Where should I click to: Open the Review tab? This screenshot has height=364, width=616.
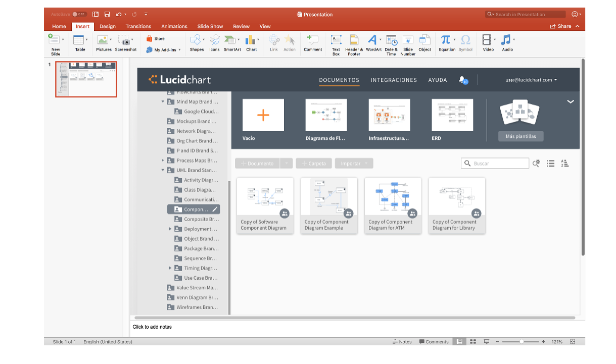[x=242, y=26]
